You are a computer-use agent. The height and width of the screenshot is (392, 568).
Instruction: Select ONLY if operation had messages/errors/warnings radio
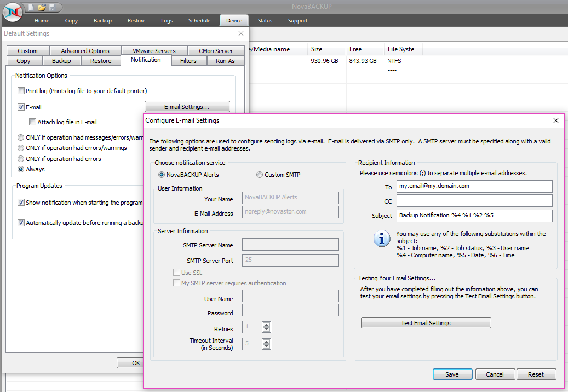(x=21, y=137)
